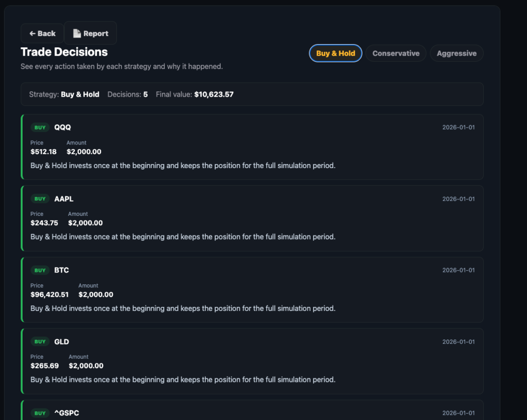Screen dimensions: 527x420
Task: Switch to the Aggressive strategy tab
Action: (x=456, y=53)
